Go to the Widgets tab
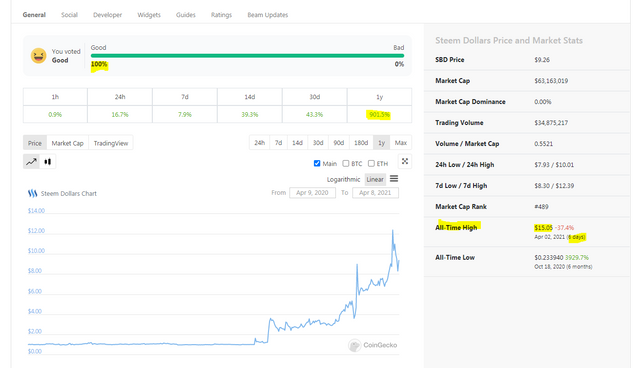 pyautogui.click(x=149, y=15)
